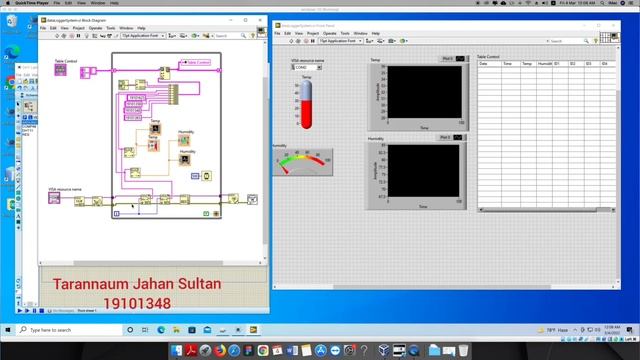Click Context Help icon in Block Diagram toolbar
The width and height of the screenshot is (640, 360).
coord(253,36)
